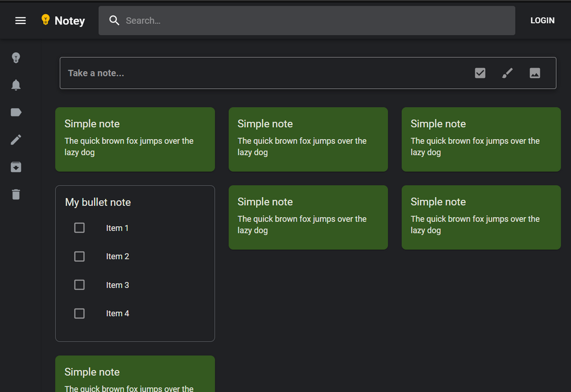571x392 pixels.
Task: Click the Notey lightbulb logo
Action: click(45, 20)
